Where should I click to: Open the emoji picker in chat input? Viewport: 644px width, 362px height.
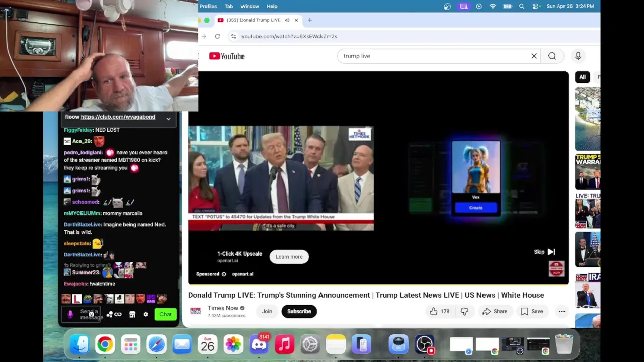tap(91, 314)
